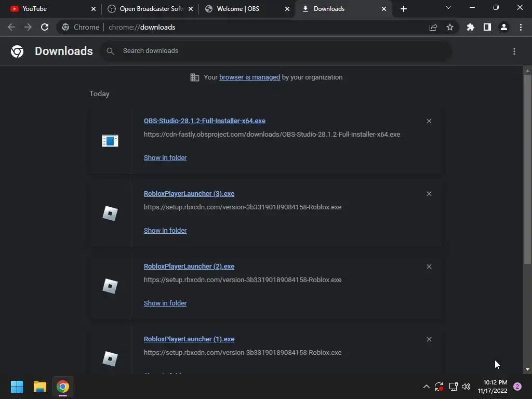Open the tab search dropdown chevron

tap(448, 7)
